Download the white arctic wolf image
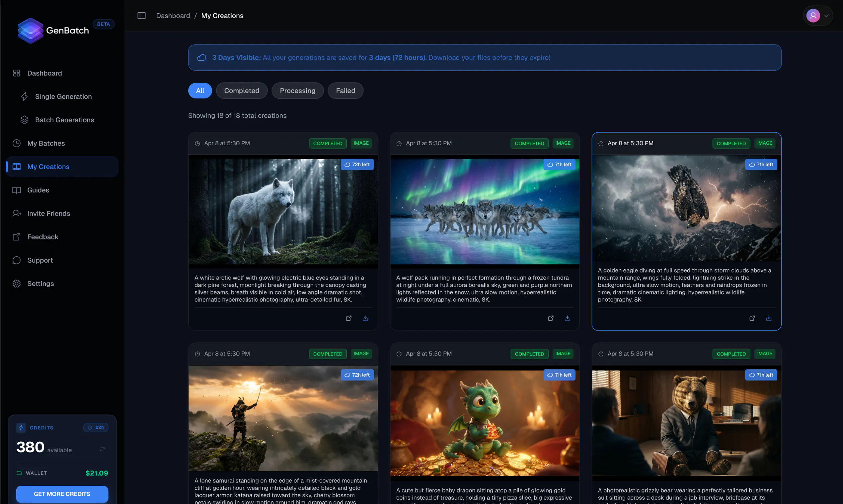 (365, 318)
